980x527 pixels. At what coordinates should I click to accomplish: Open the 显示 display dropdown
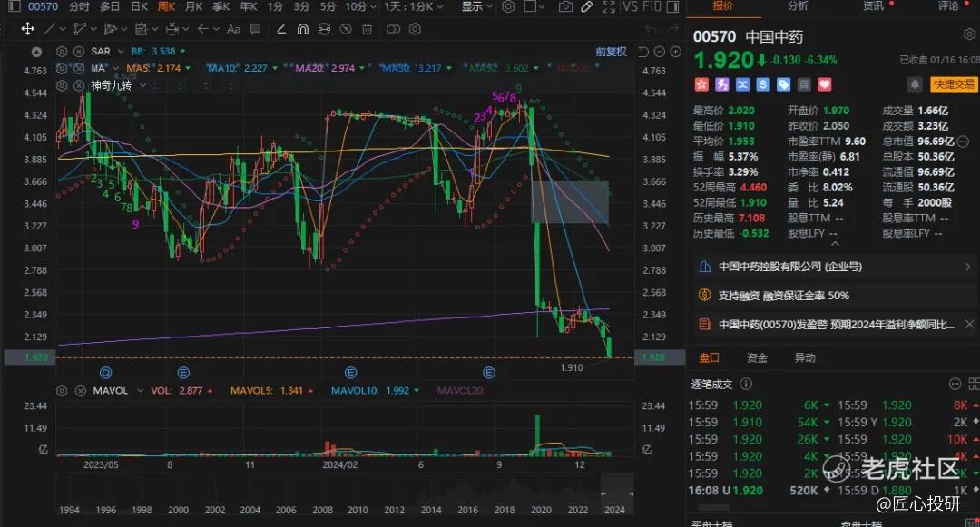click(477, 7)
